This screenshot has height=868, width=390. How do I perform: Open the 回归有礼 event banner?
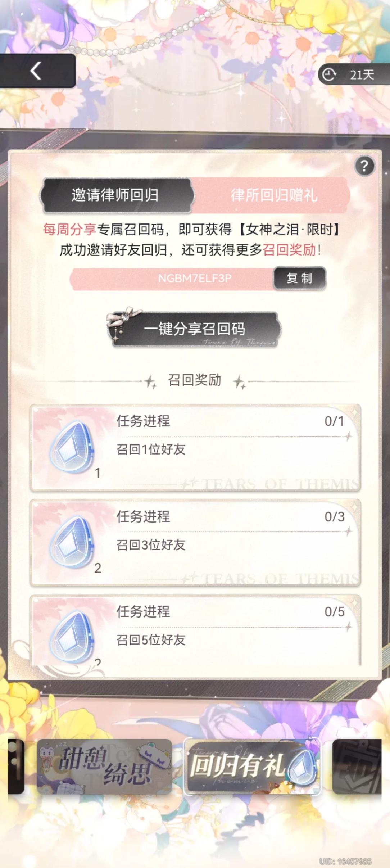[252, 766]
